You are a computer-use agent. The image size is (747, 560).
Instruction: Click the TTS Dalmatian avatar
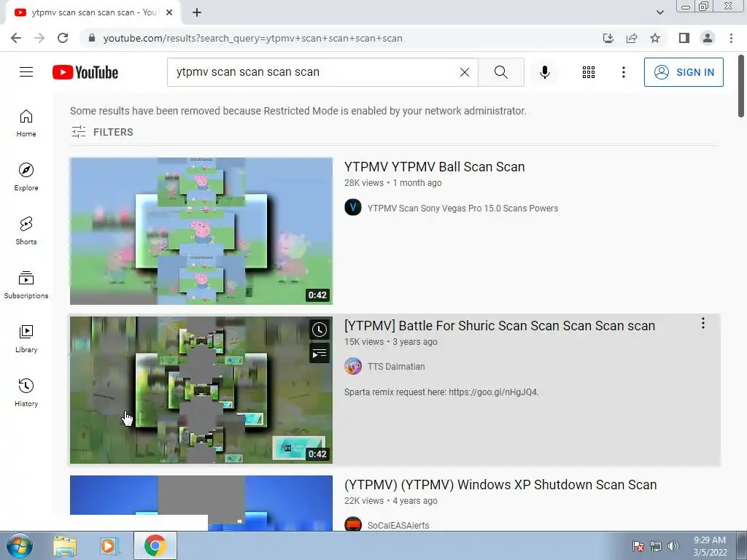pos(353,366)
